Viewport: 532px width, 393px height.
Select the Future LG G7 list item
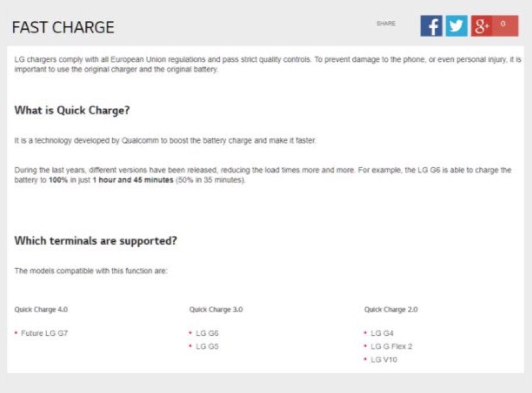point(44,333)
